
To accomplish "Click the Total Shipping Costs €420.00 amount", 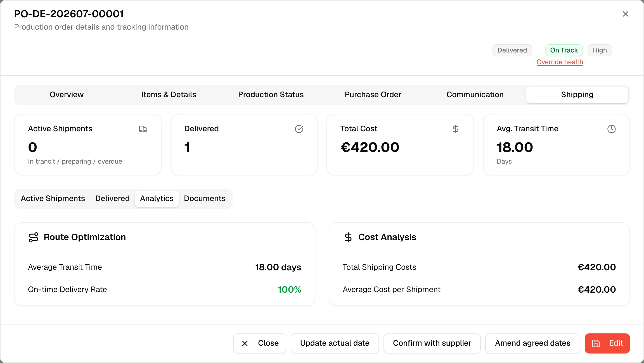I will pyautogui.click(x=597, y=267).
